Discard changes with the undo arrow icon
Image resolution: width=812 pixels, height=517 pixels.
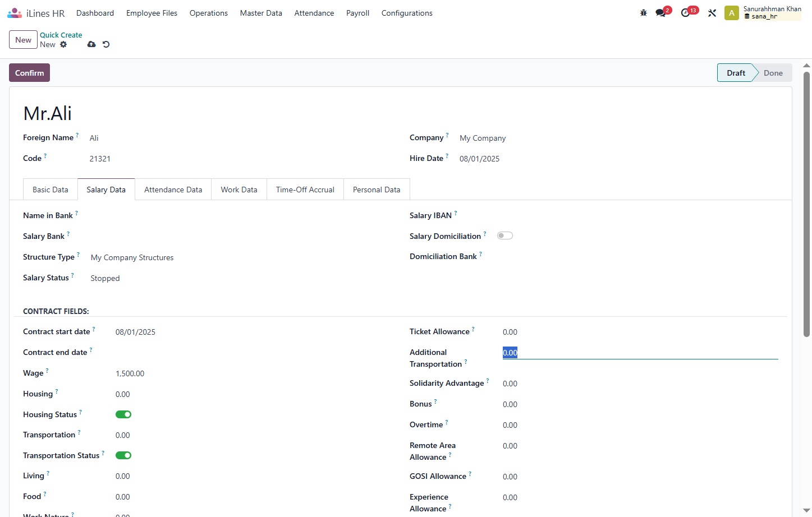click(x=106, y=44)
